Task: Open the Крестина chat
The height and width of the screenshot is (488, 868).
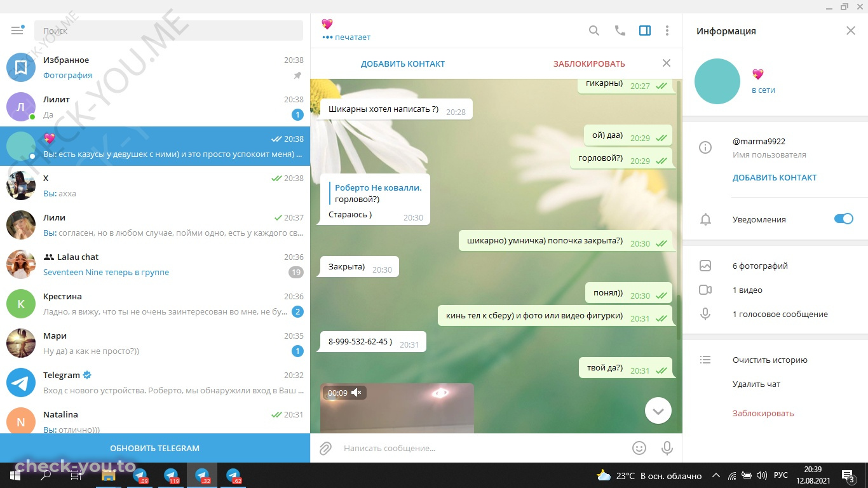Action: pos(155,304)
